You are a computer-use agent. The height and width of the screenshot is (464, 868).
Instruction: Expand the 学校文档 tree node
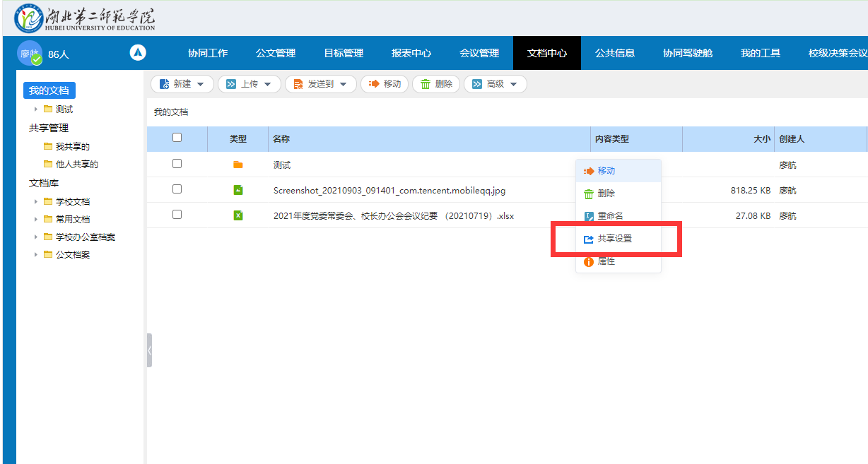pyautogui.click(x=36, y=202)
